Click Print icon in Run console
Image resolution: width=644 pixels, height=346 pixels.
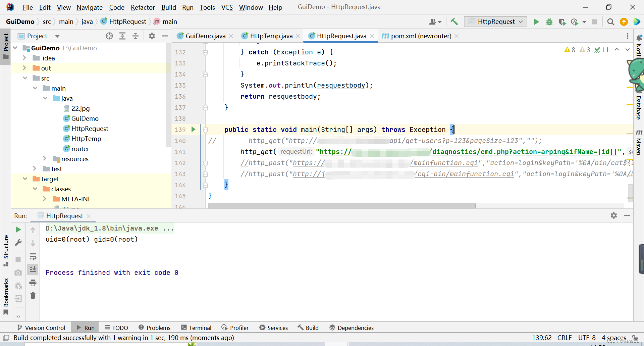33,283
